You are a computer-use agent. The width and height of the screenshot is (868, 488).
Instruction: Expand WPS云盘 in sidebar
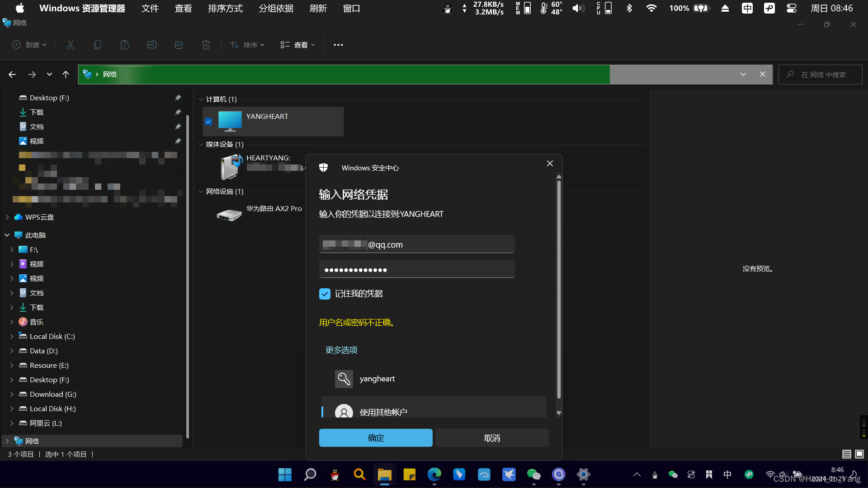[x=7, y=217]
